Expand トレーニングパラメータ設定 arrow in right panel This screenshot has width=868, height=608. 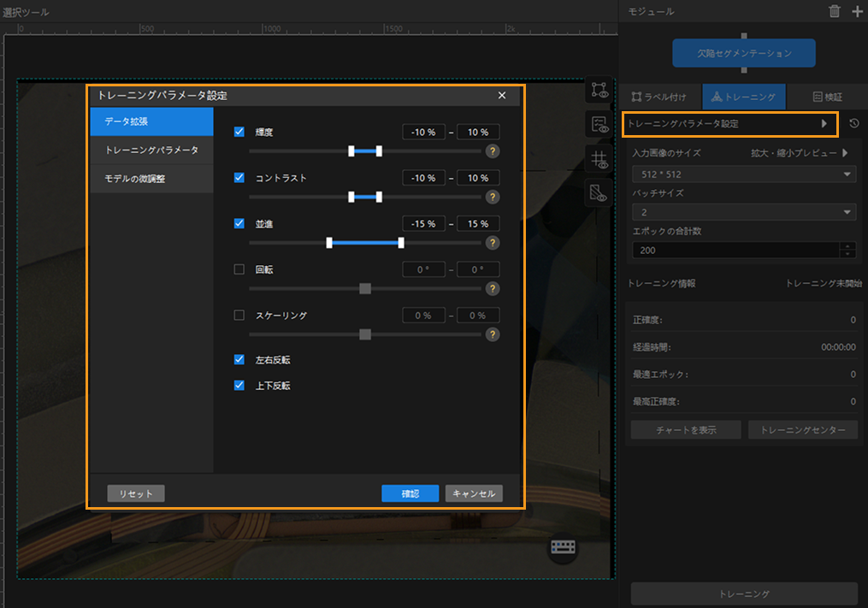pos(824,123)
